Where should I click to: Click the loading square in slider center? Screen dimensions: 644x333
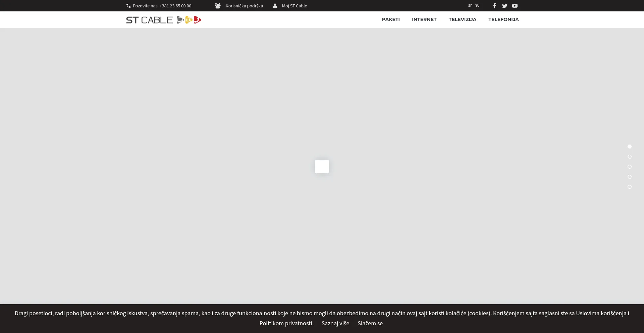pos(322,167)
